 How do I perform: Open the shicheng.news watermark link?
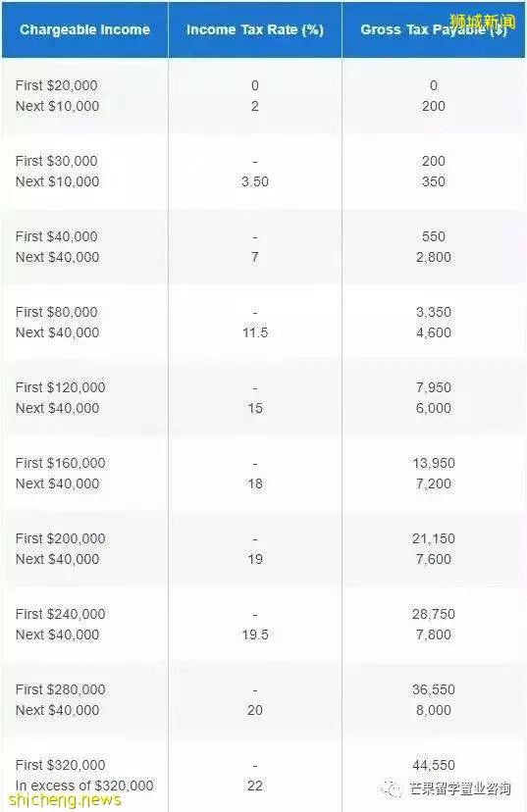[66, 799]
